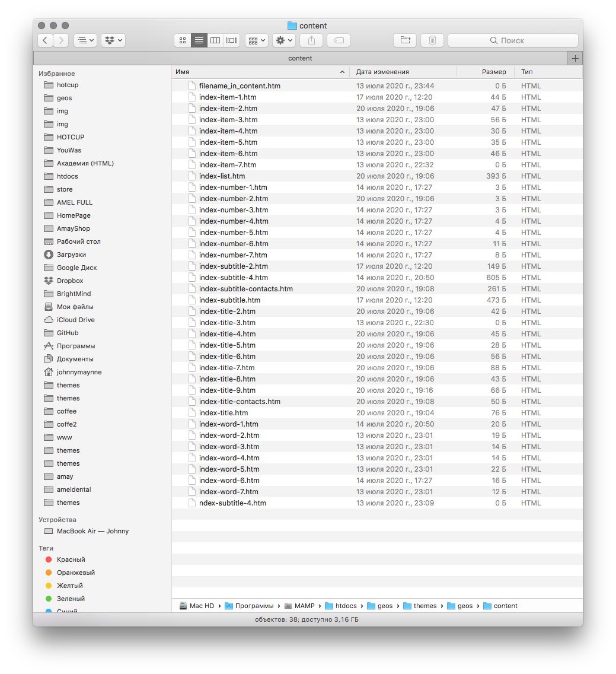Image resolution: width=616 pixels, height=674 pixels.
Task: Open Академия (HTML) folder in sidebar
Action: pos(85,163)
